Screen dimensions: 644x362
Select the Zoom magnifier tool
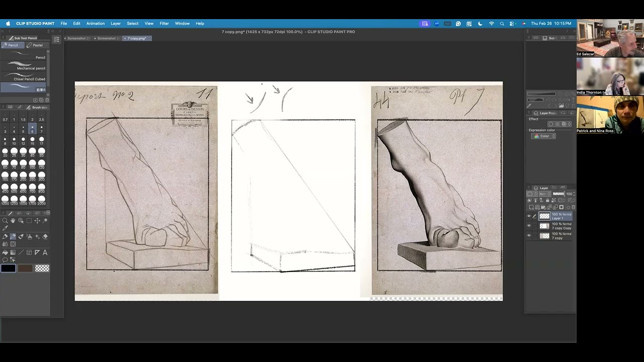point(5,221)
